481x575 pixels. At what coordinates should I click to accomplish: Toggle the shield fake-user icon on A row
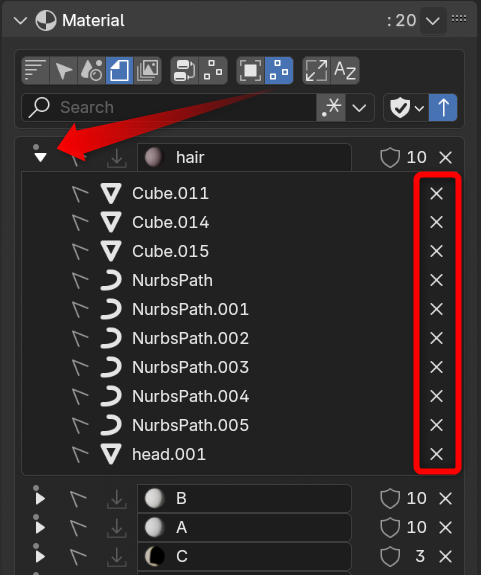390,527
